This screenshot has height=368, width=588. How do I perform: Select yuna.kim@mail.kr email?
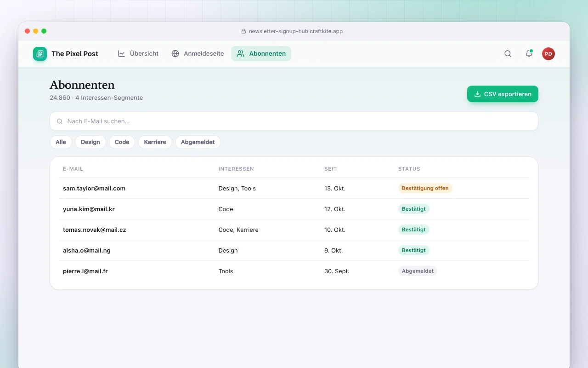point(89,209)
